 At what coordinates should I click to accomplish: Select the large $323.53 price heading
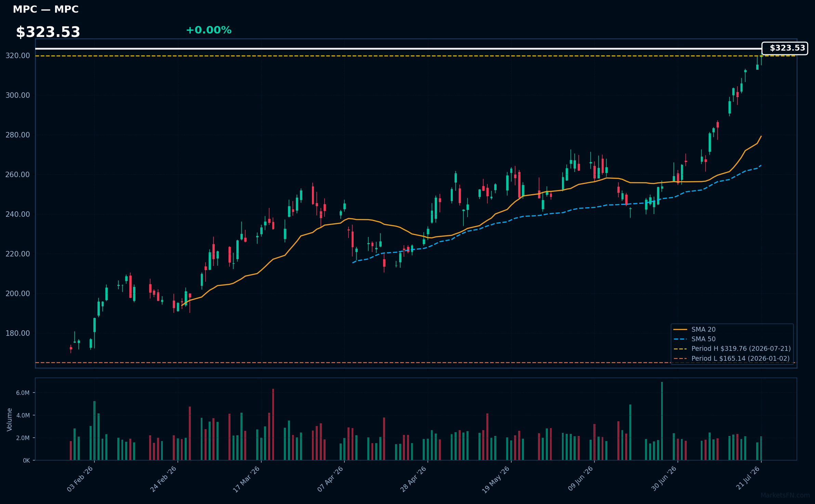click(48, 32)
